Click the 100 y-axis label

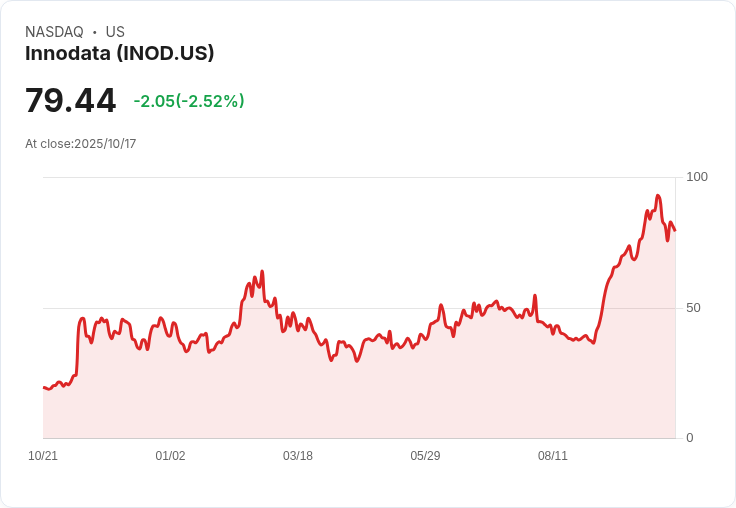pos(696,177)
